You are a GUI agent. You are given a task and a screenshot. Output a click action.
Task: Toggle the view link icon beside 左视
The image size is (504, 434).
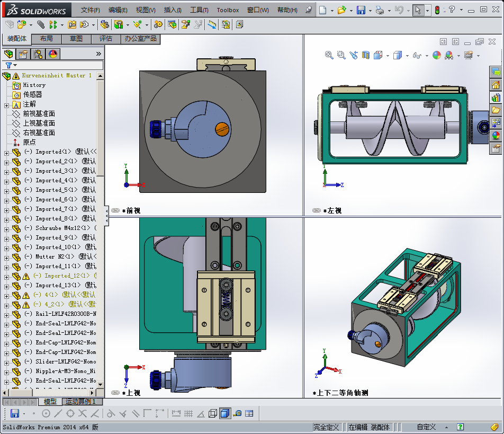[317, 210]
